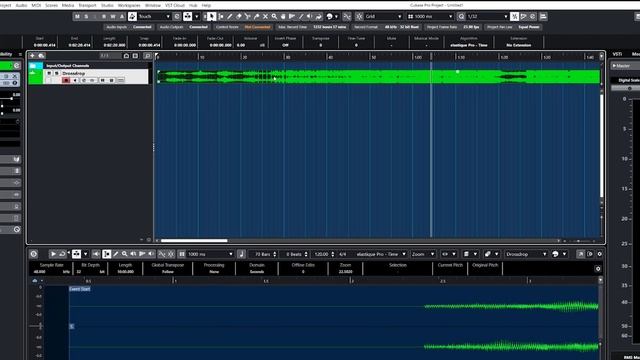The width and height of the screenshot is (640, 360).
Task: Toggle the Iterative Quantize Q button
Action: point(461,16)
